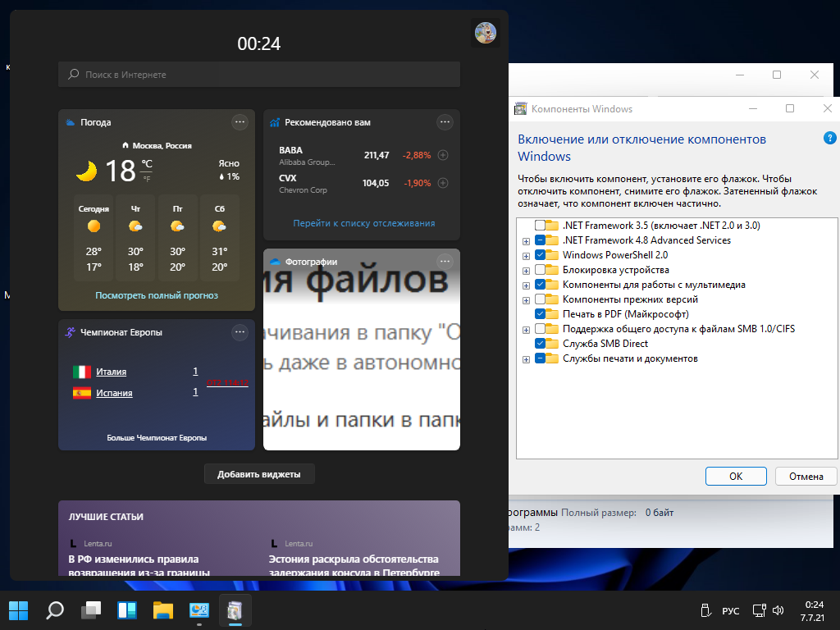Screen dimensions: 840x630
Task: Open Control Panel taskbar icon
Action: pyautogui.click(x=199, y=610)
